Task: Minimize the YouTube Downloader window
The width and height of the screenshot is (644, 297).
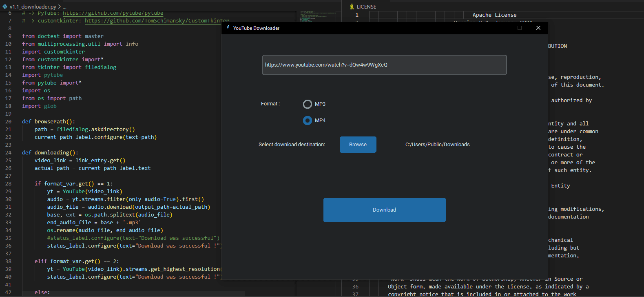Action: tap(501, 28)
